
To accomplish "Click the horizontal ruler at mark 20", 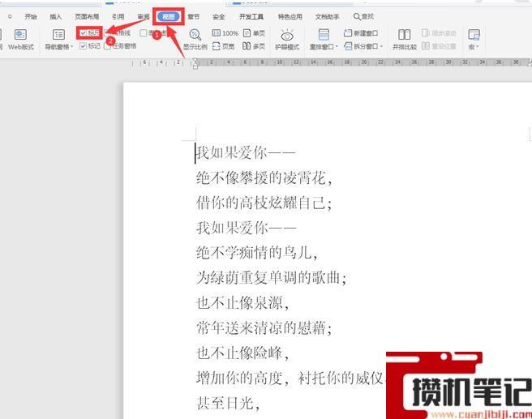I will (363, 62).
